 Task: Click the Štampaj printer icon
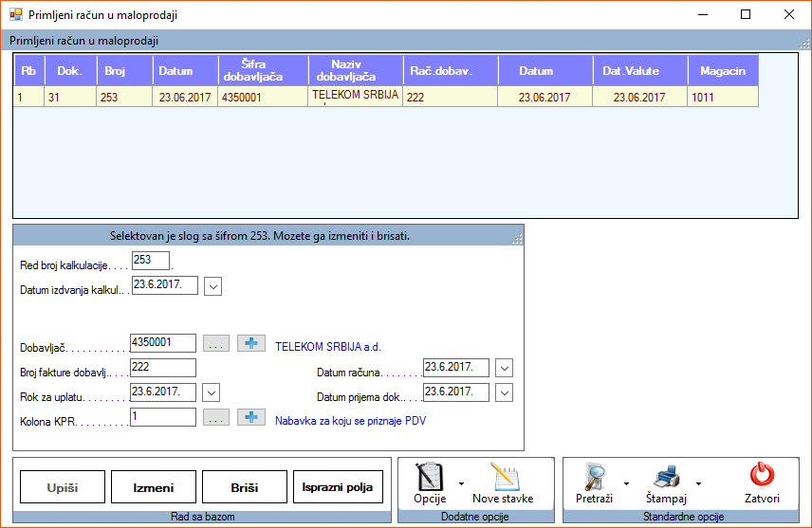pyautogui.click(x=665, y=476)
